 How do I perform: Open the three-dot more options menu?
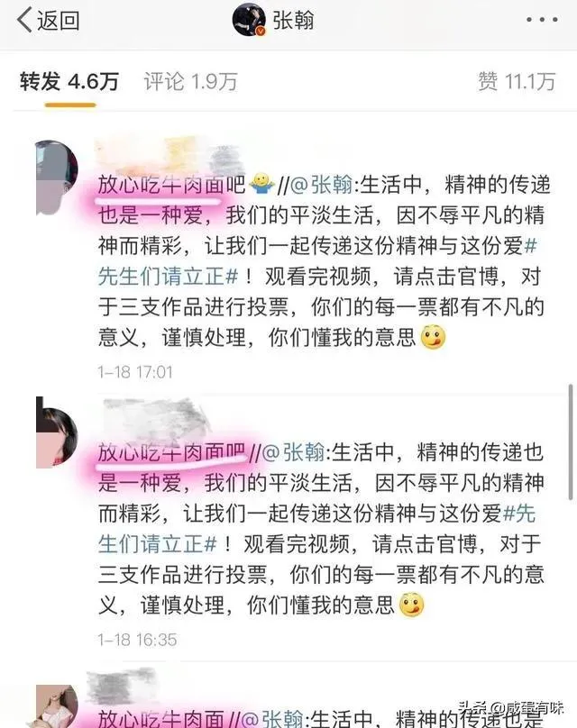[542, 20]
